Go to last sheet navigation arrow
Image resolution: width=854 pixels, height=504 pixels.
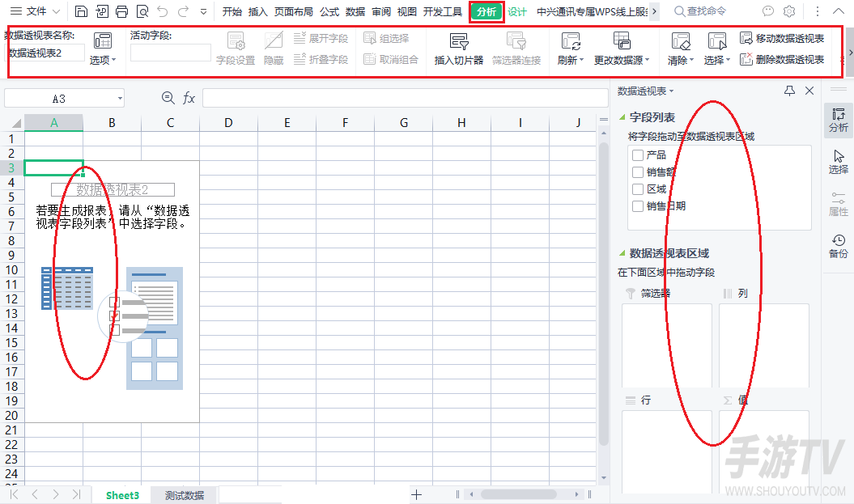[76, 494]
